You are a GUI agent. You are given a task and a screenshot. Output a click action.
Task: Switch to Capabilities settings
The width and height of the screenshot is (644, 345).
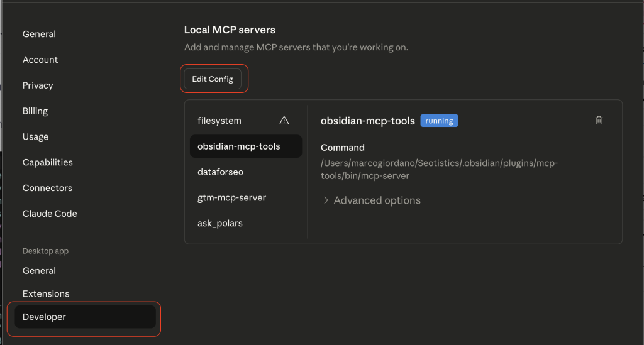[48, 163]
